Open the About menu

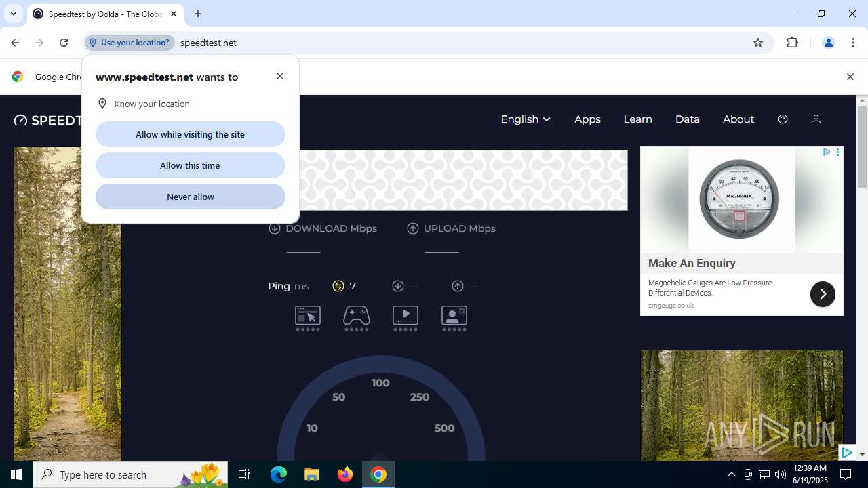coord(738,119)
